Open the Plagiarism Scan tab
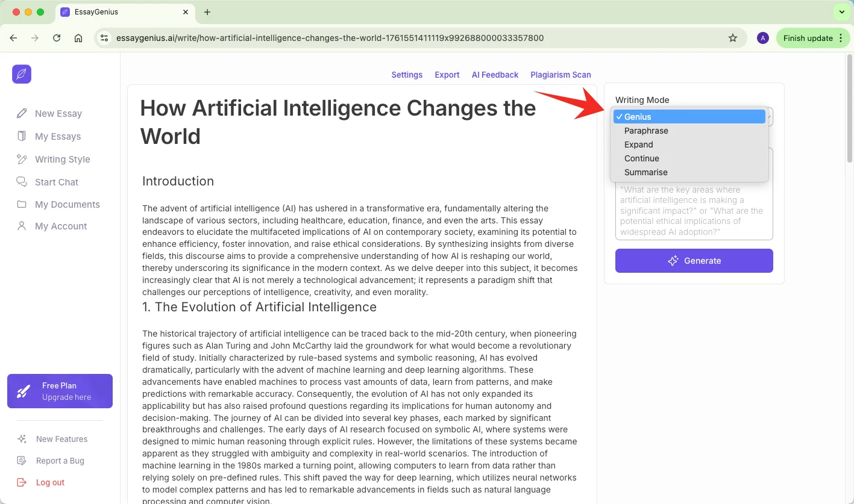This screenshot has width=854, height=504. [560, 75]
